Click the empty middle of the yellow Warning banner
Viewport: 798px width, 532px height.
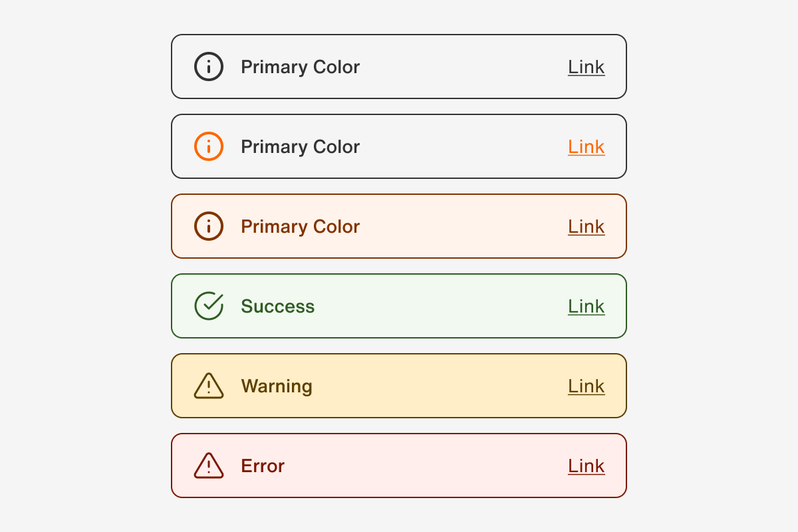(x=439, y=386)
